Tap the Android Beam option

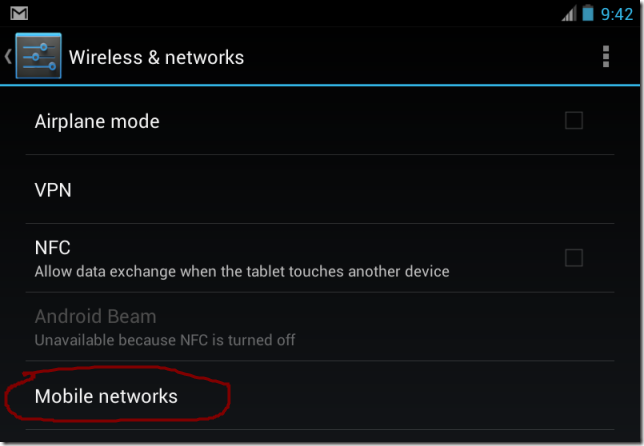(95, 317)
